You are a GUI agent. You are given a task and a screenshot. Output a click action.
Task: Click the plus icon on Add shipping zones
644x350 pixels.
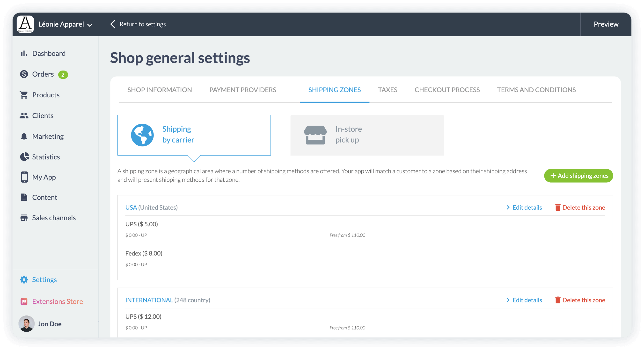(553, 176)
